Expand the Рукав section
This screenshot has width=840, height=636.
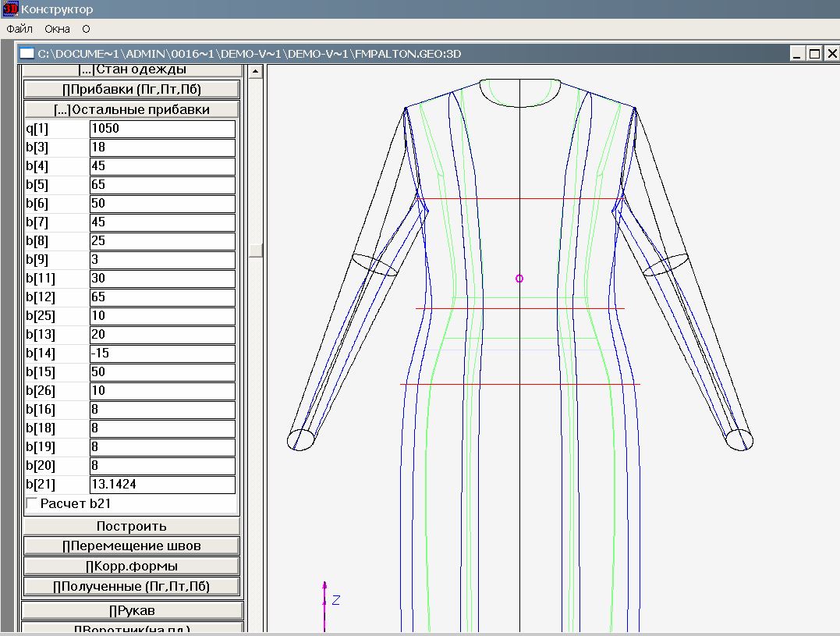click(x=131, y=610)
